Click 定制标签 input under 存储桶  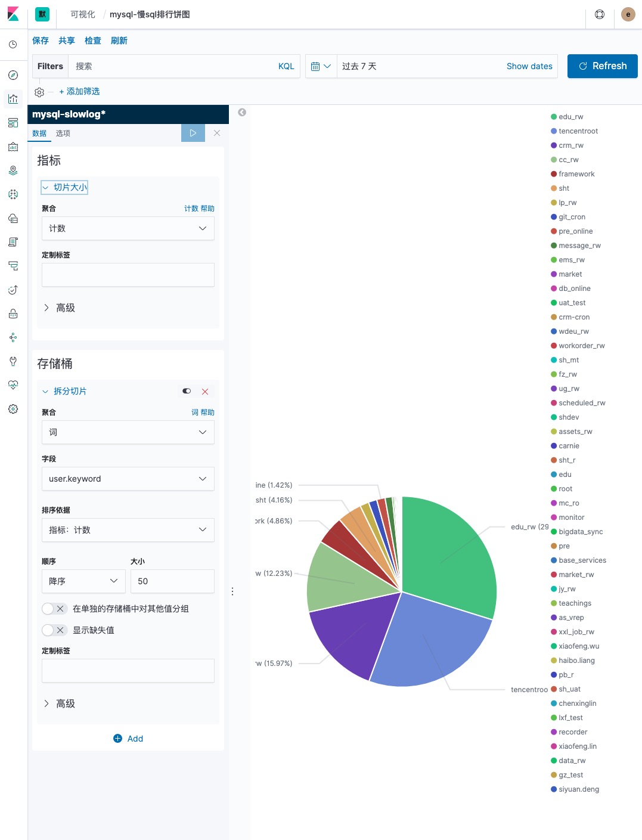click(128, 671)
